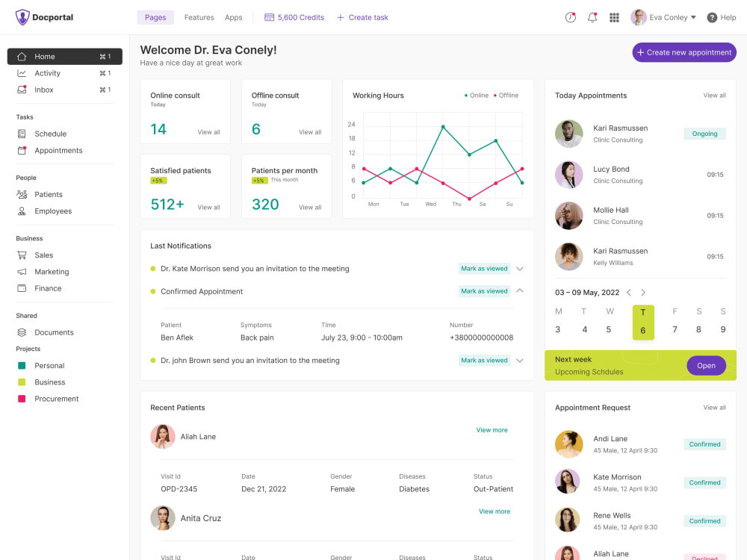Click the Documents stack icon
Screen dimensions: 747x560
pos(22,332)
